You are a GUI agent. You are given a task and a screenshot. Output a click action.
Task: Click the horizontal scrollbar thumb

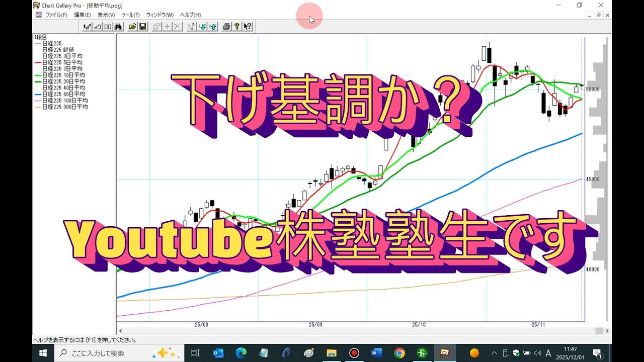tap(599, 331)
